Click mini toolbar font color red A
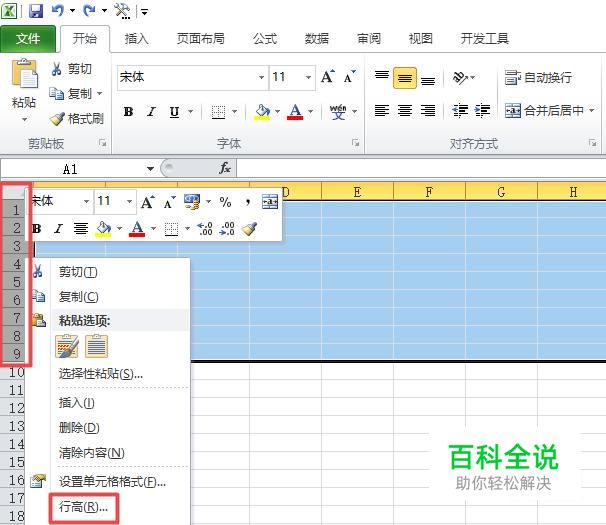606x525 pixels. 137,228
